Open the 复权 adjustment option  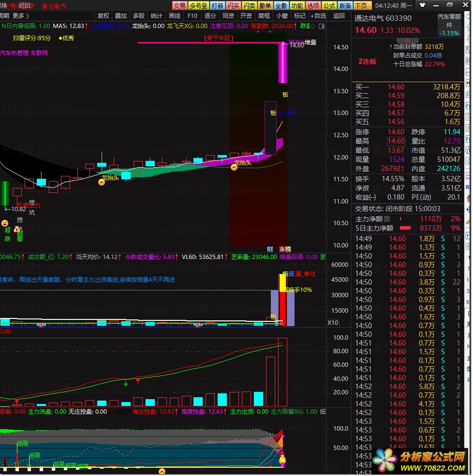pos(103,16)
